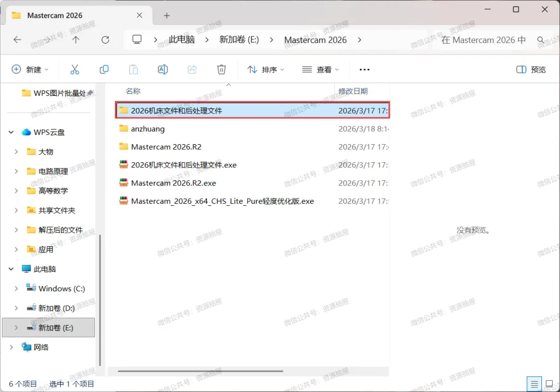Viewport: 560px width, 392px height.
Task: Go up one folder level
Action: point(76,39)
